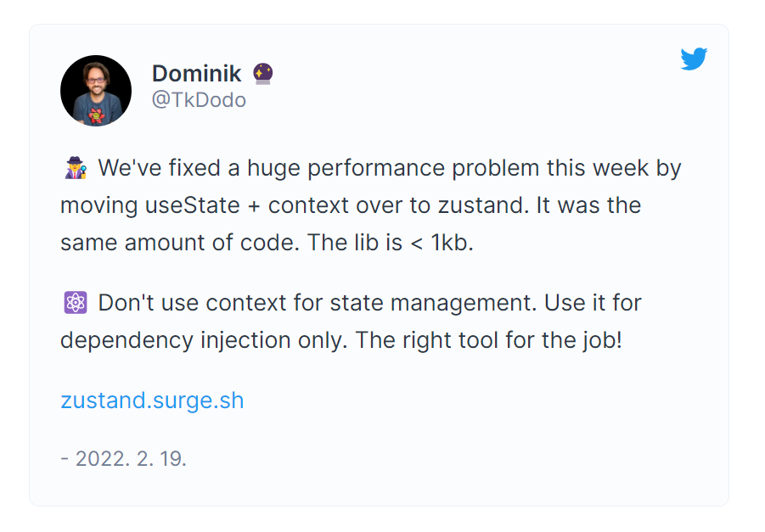Click the purple React atom emoji
Image resolution: width=765 pixels, height=532 pixels.
coord(76,303)
